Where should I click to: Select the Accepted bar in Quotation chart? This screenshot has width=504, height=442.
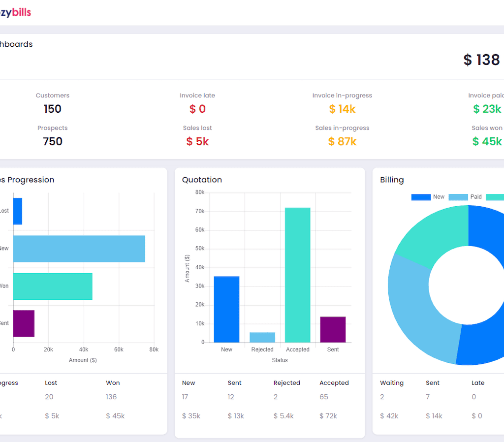click(297, 275)
